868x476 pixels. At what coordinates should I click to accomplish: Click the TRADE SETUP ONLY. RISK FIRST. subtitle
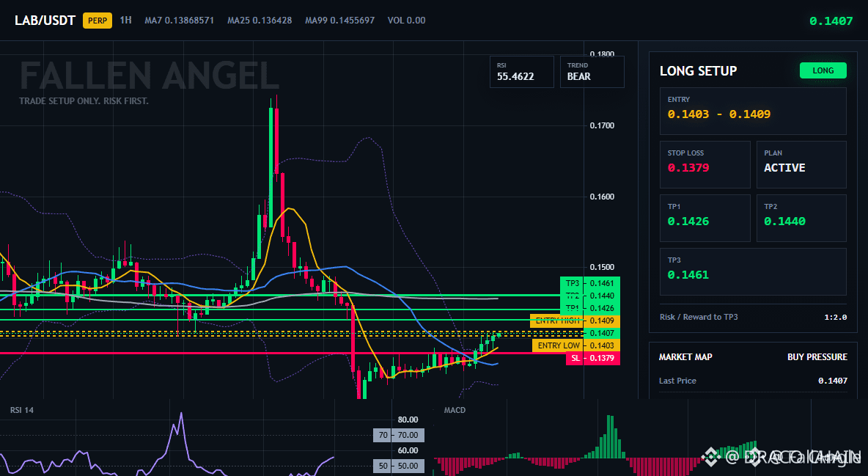84,101
